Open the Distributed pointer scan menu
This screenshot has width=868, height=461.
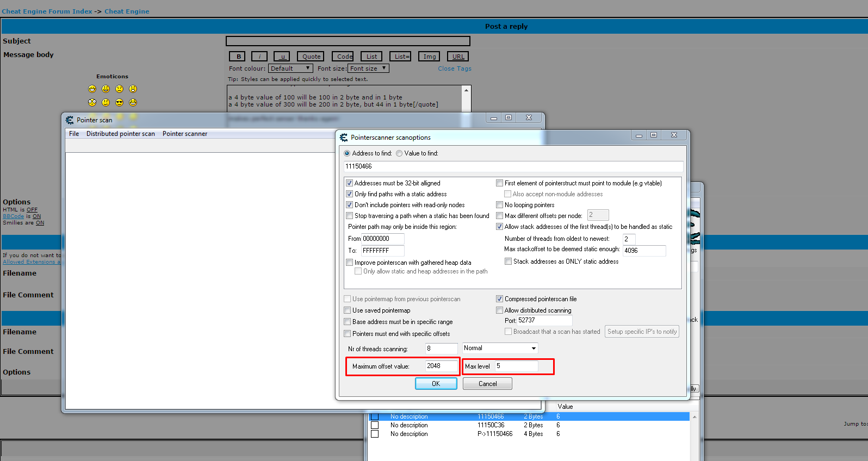tap(120, 134)
